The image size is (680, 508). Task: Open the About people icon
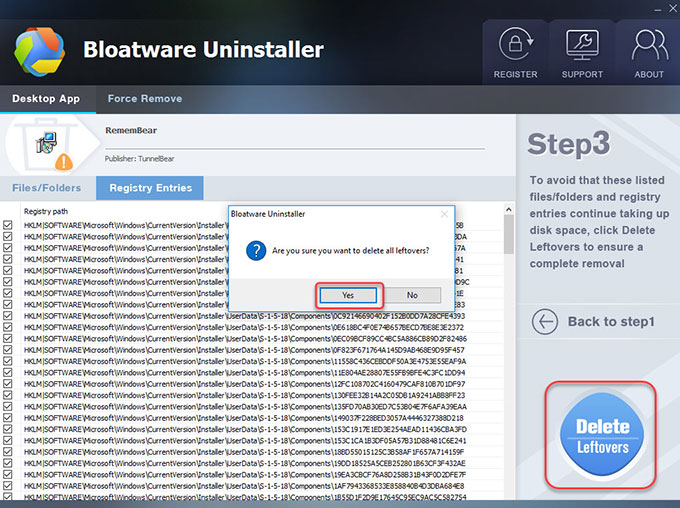pos(649,45)
